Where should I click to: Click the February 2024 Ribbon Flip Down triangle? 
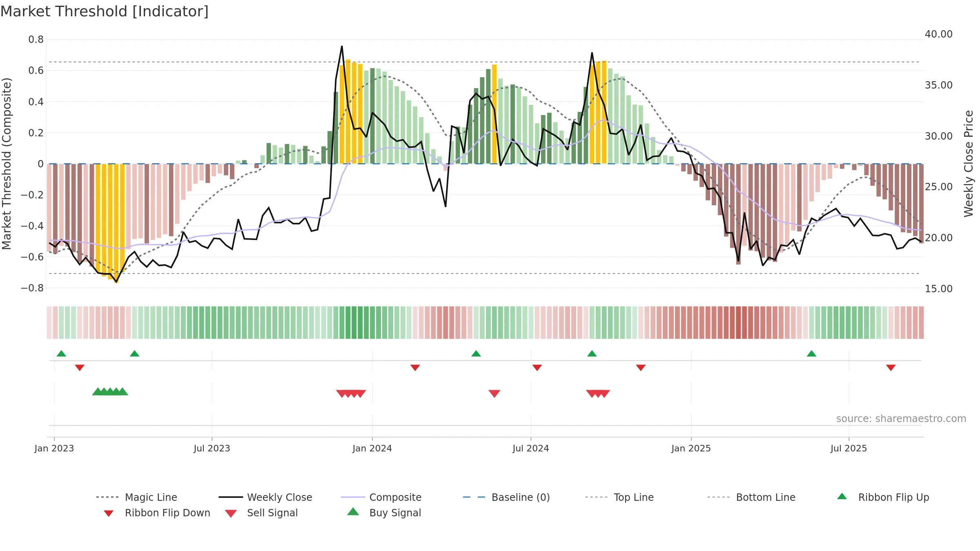tap(415, 368)
